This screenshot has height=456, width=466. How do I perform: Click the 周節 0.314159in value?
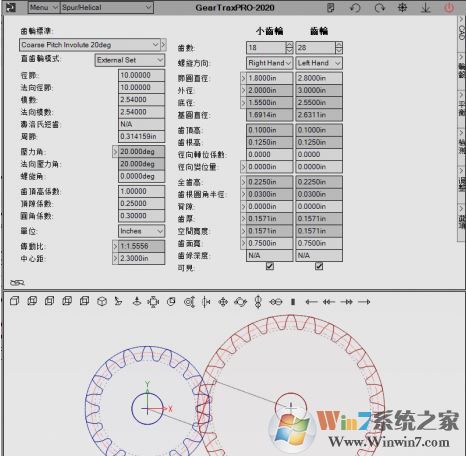(141, 136)
